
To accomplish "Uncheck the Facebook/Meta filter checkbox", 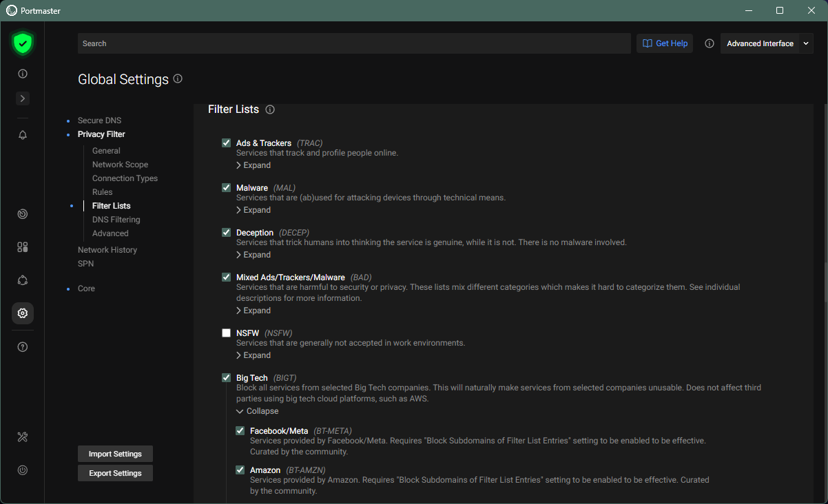I will click(x=240, y=431).
